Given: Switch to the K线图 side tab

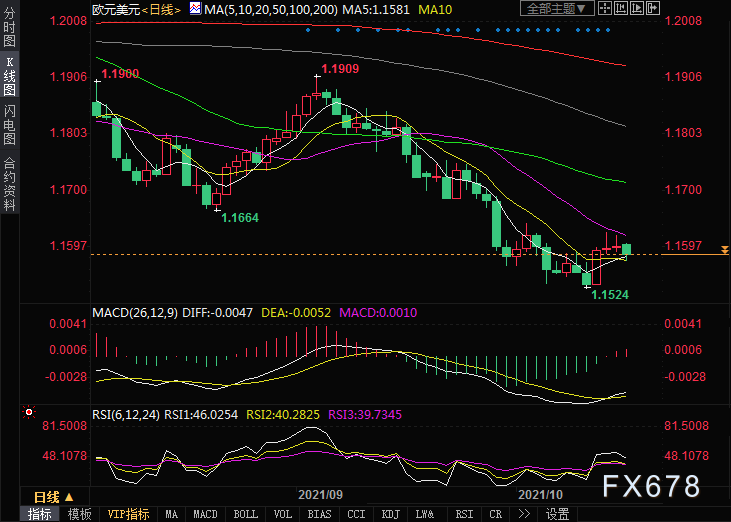Looking at the screenshot, I should click(x=9, y=76).
